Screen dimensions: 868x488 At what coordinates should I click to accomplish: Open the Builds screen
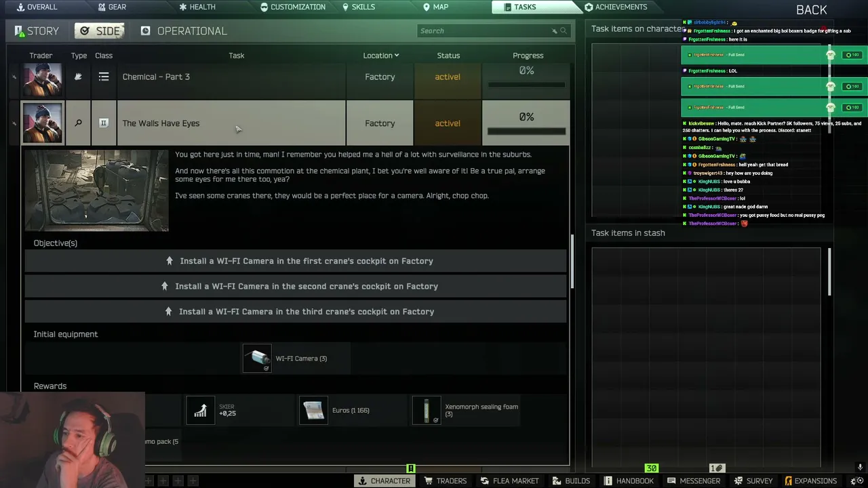571,481
